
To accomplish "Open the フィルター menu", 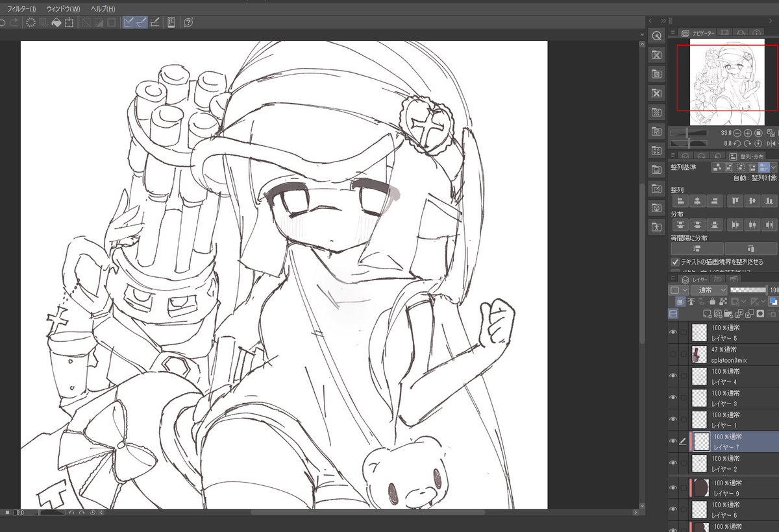I will pyautogui.click(x=21, y=9).
